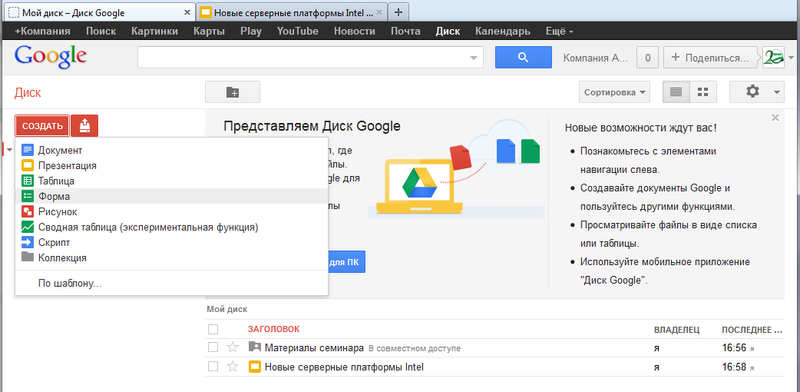This screenshot has width=800, height=392.
Task: Open the account dropdown arrow beside avatar
Action: (x=791, y=58)
